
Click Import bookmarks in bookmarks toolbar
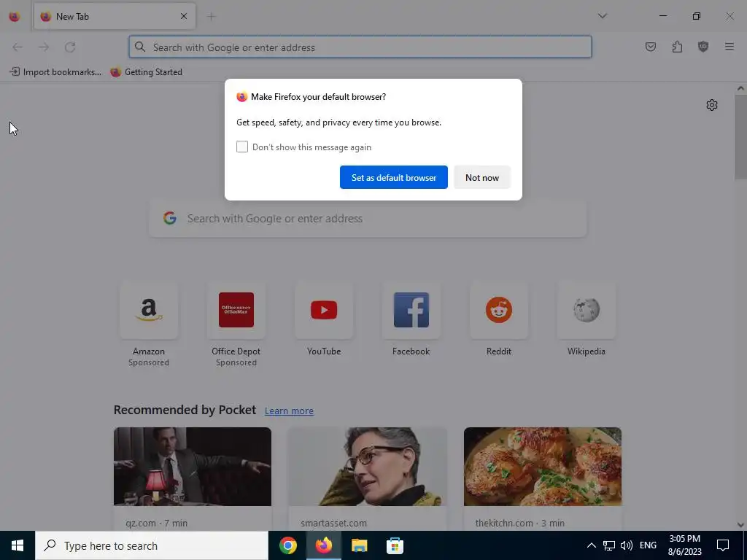coord(55,72)
